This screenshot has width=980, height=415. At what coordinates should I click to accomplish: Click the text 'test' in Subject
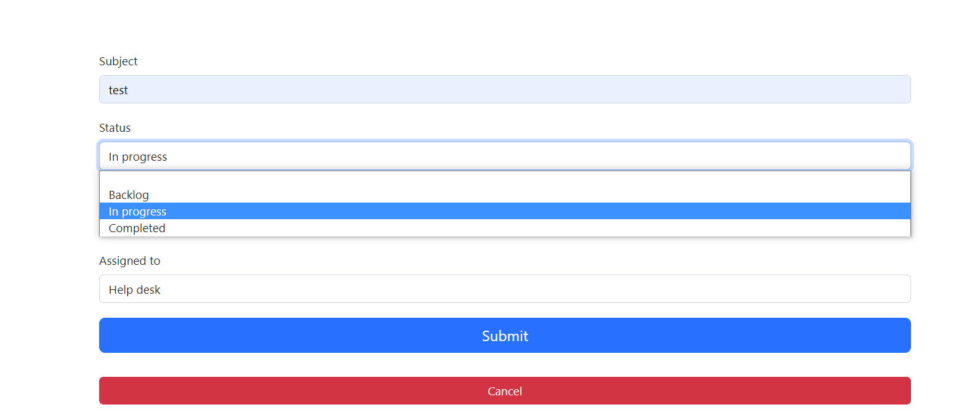pos(119,90)
